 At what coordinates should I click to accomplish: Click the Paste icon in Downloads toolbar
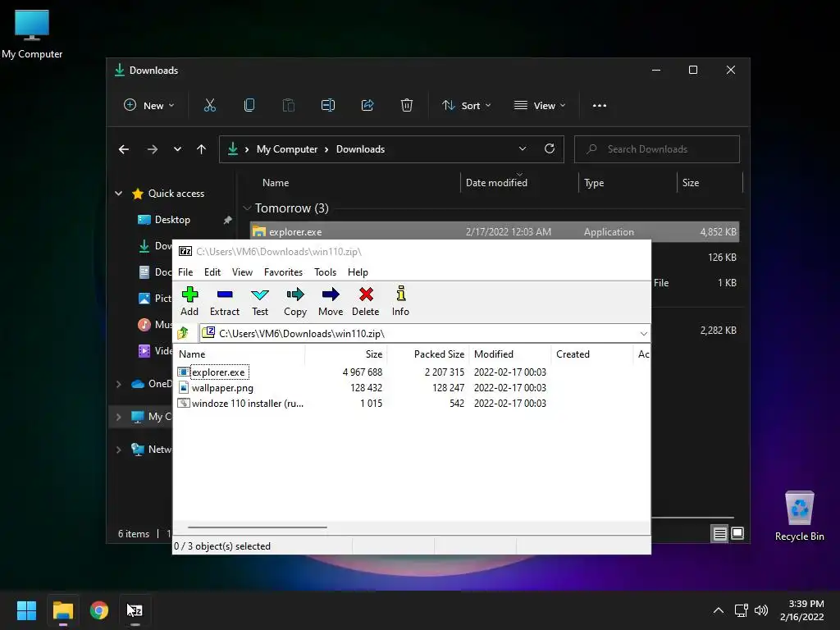pos(288,106)
